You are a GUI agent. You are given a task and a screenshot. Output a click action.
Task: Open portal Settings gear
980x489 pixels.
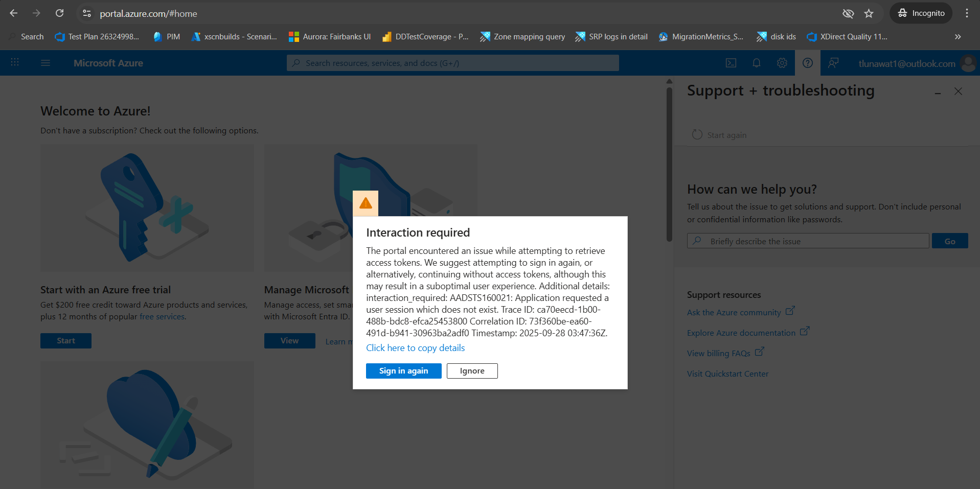click(x=782, y=63)
